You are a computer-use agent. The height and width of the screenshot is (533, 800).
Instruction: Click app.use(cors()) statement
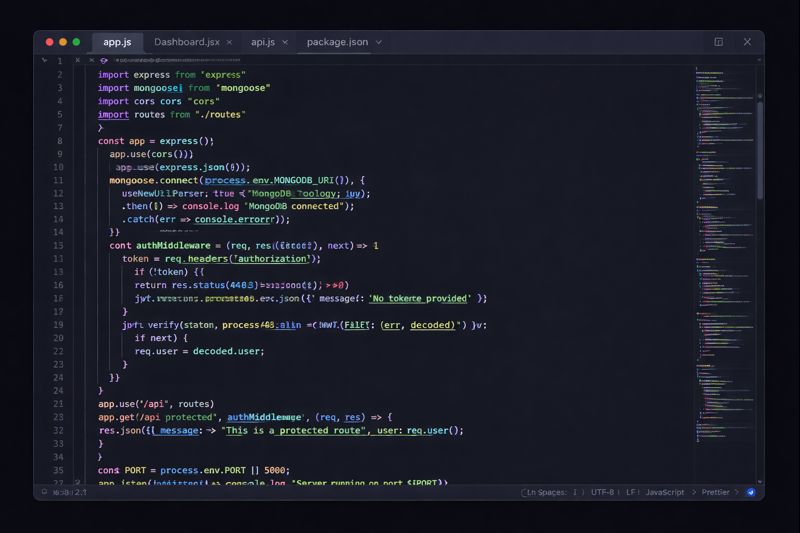[x=151, y=154]
